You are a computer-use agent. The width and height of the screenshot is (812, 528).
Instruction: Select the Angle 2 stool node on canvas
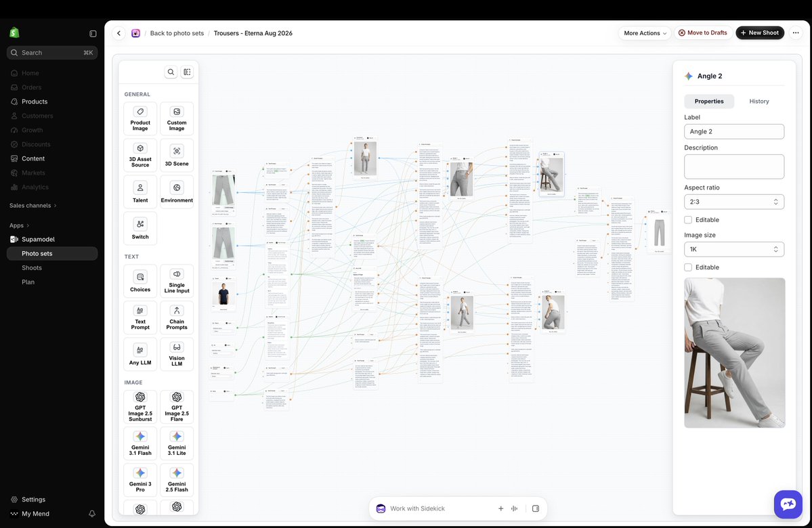tap(551, 174)
